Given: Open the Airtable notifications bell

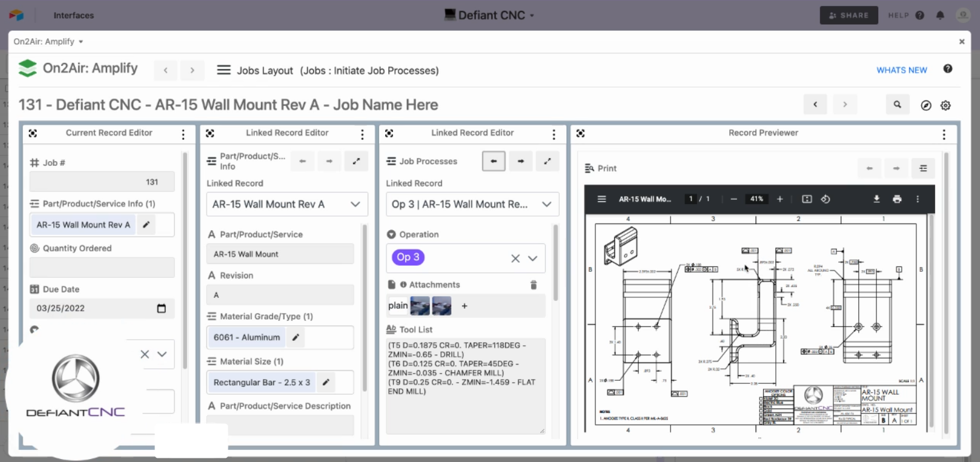Looking at the screenshot, I should pyautogui.click(x=940, y=15).
